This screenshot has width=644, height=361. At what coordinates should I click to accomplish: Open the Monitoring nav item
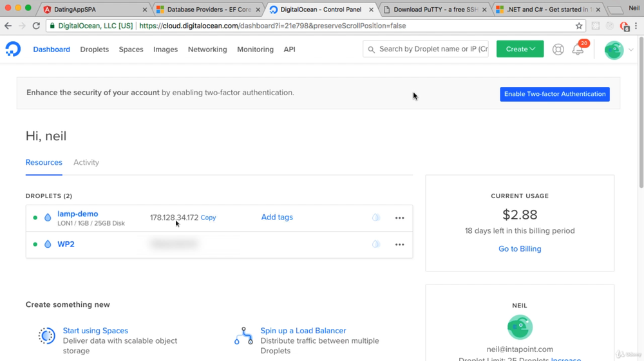click(255, 49)
